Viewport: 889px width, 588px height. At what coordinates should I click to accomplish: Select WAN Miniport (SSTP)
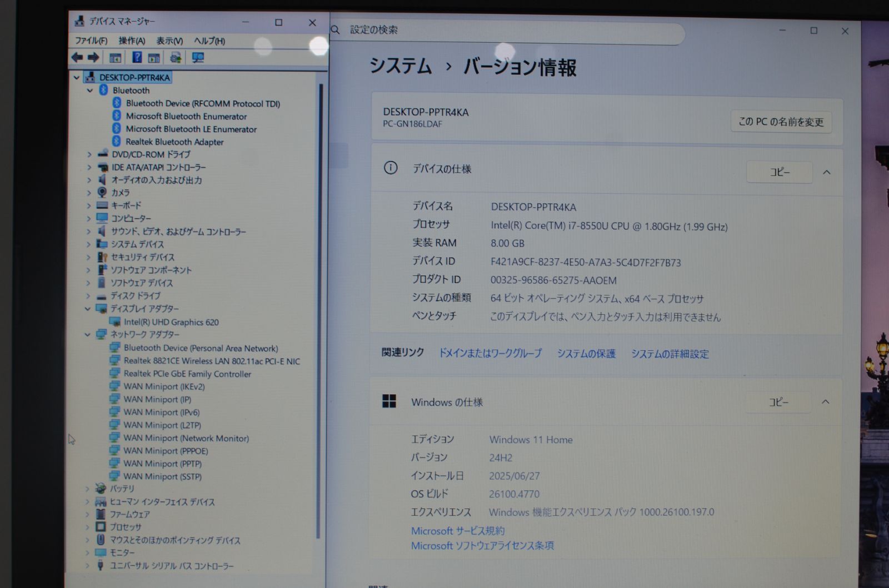point(162,477)
